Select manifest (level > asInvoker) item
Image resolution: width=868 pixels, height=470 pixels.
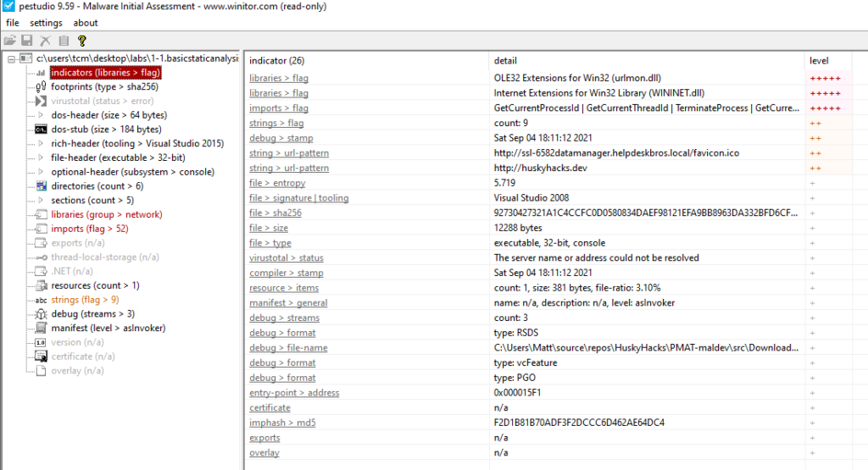tap(108, 328)
